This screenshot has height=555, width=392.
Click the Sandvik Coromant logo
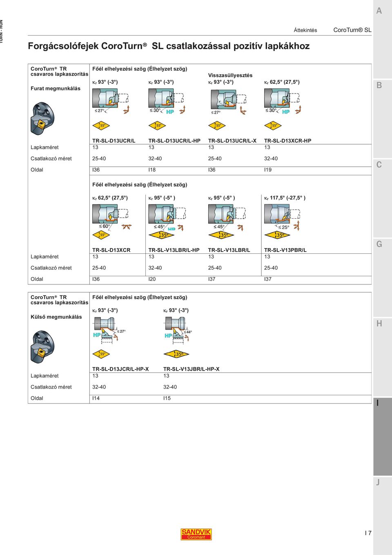(x=196, y=534)
